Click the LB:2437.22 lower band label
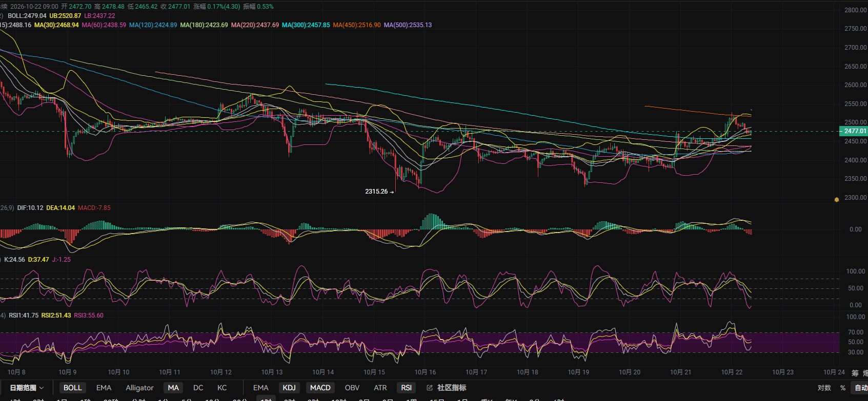 99,16
